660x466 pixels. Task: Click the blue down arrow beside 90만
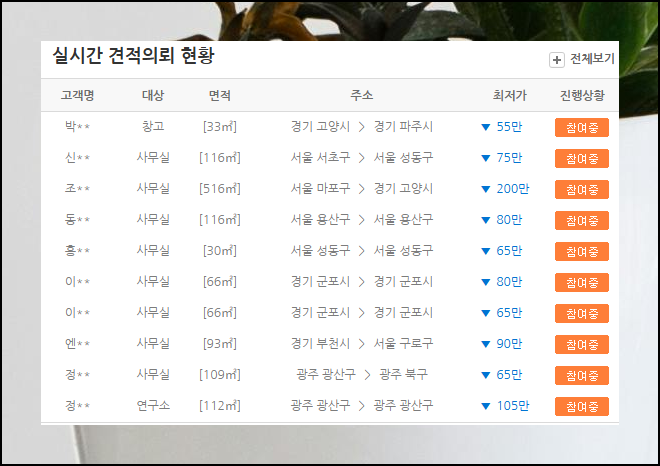[485, 344]
